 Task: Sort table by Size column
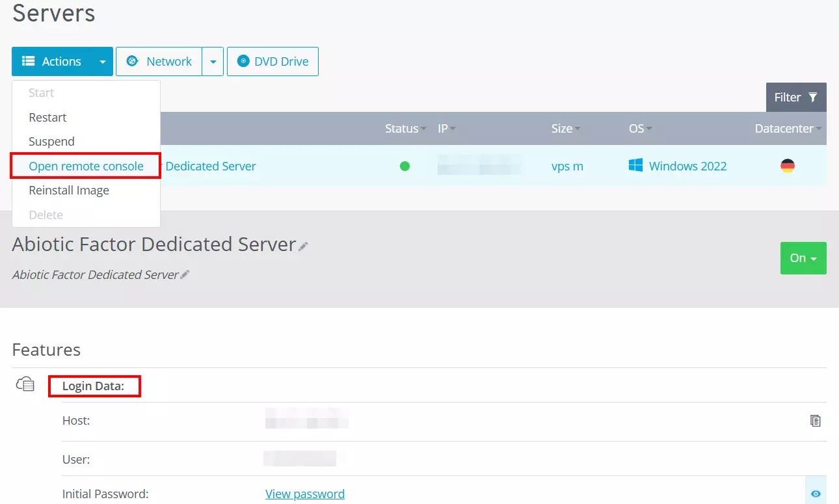pos(566,129)
